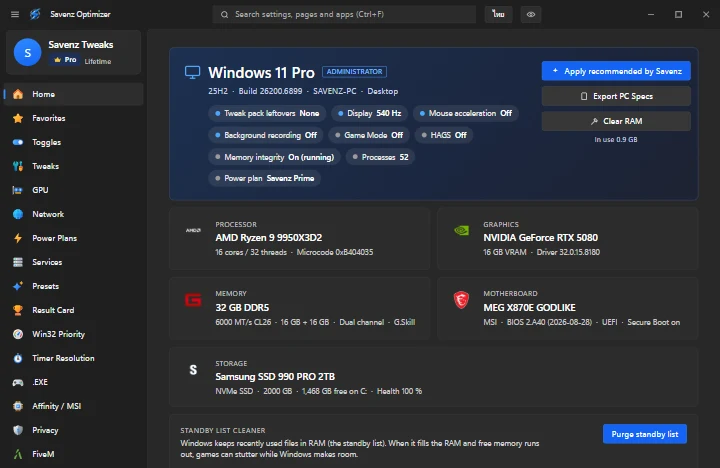Click Apply recommended by Savenz button
Image resolution: width=720 pixels, height=468 pixels.
coord(616,71)
